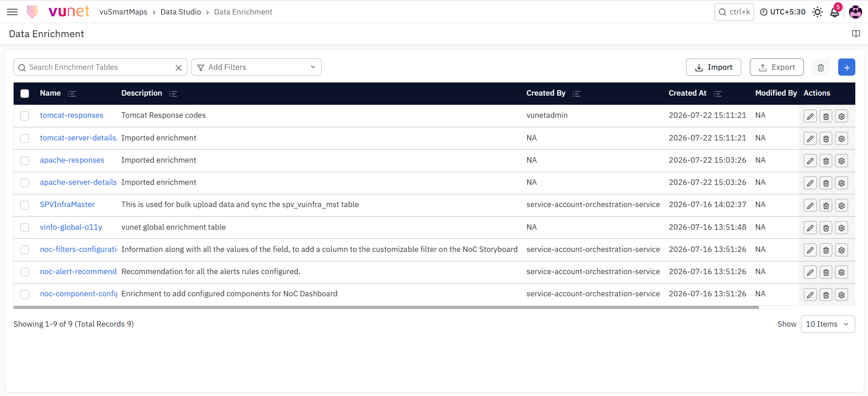The image size is (868, 396).
Task: Check the noc-filters-configuration row checkbox
Action: (25, 250)
